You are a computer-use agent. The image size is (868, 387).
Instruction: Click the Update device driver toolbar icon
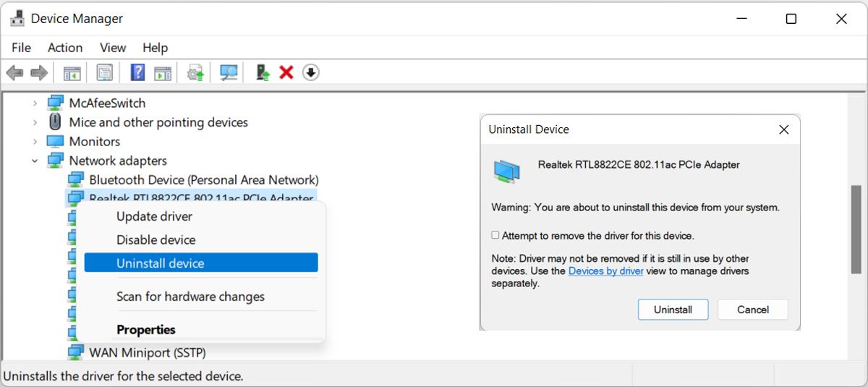coord(195,72)
